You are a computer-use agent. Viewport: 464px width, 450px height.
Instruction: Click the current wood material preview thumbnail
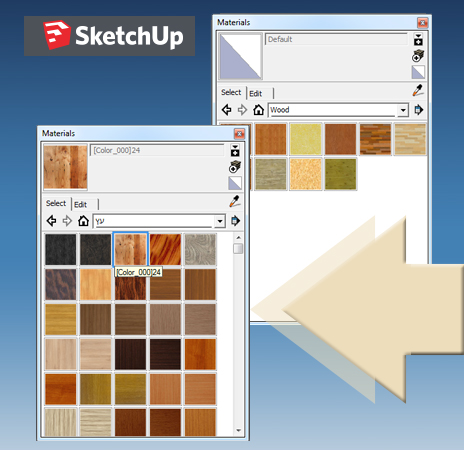click(65, 167)
